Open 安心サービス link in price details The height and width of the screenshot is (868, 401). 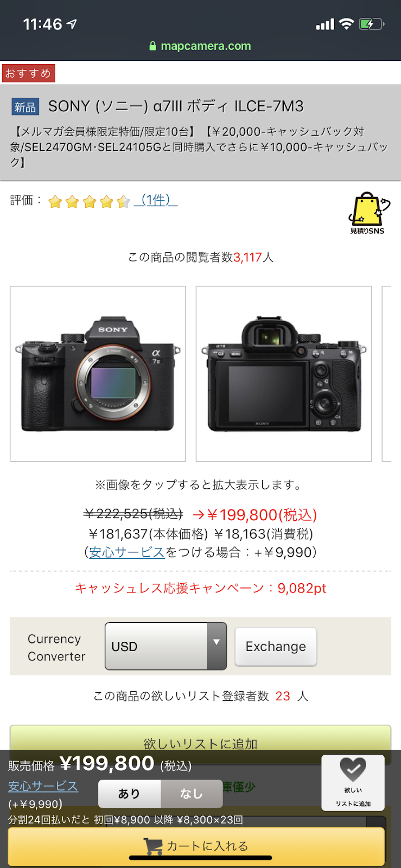tap(127, 552)
